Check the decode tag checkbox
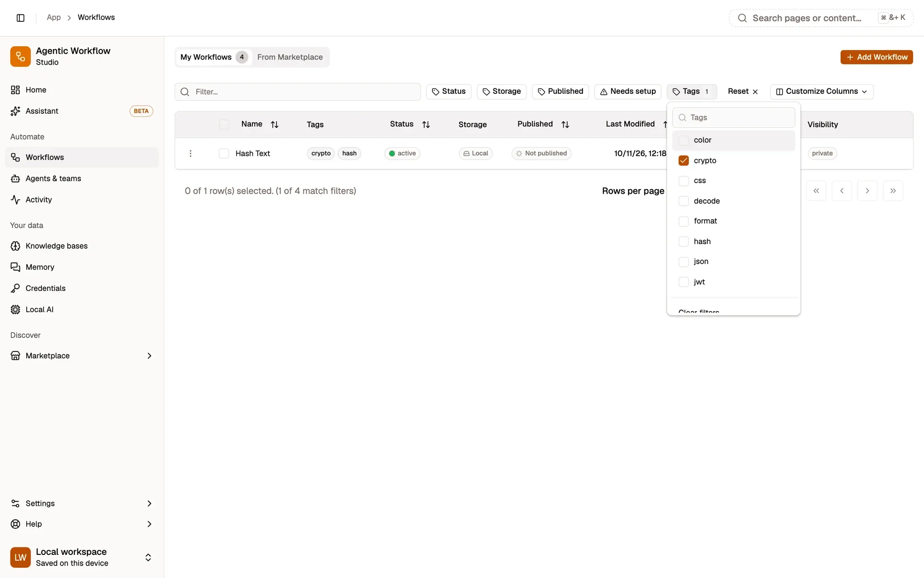The width and height of the screenshot is (924, 578). (x=684, y=201)
